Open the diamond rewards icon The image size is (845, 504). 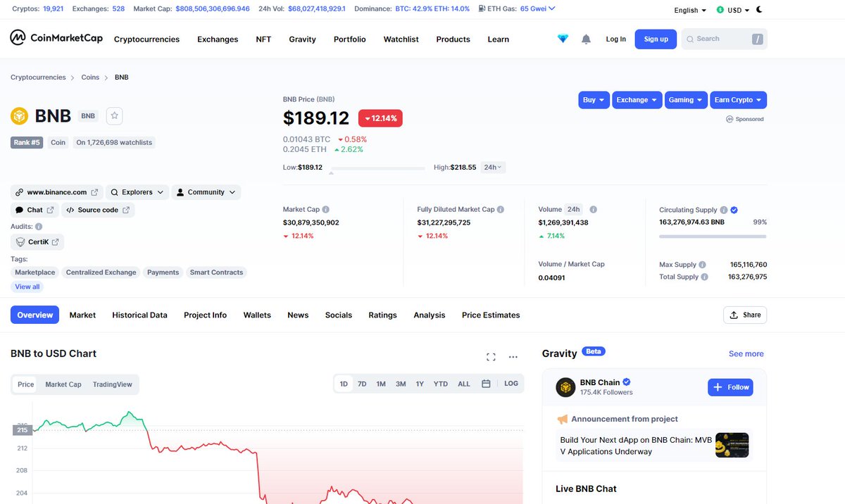(x=563, y=39)
